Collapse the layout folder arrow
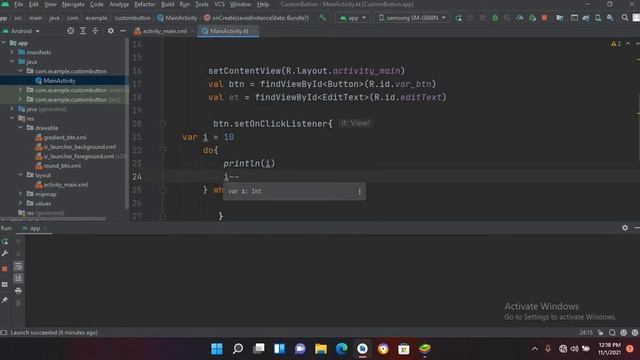This screenshot has width=640, height=360. [21, 175]
